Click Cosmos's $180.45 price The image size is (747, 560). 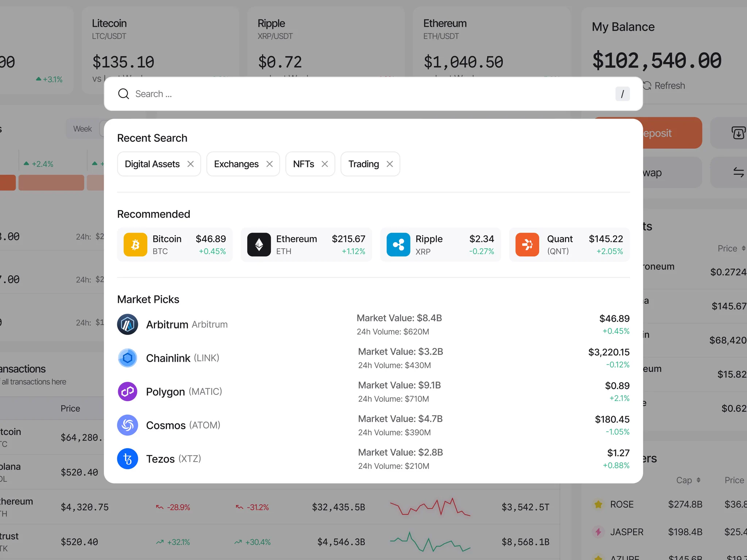(x=612, y=419)
